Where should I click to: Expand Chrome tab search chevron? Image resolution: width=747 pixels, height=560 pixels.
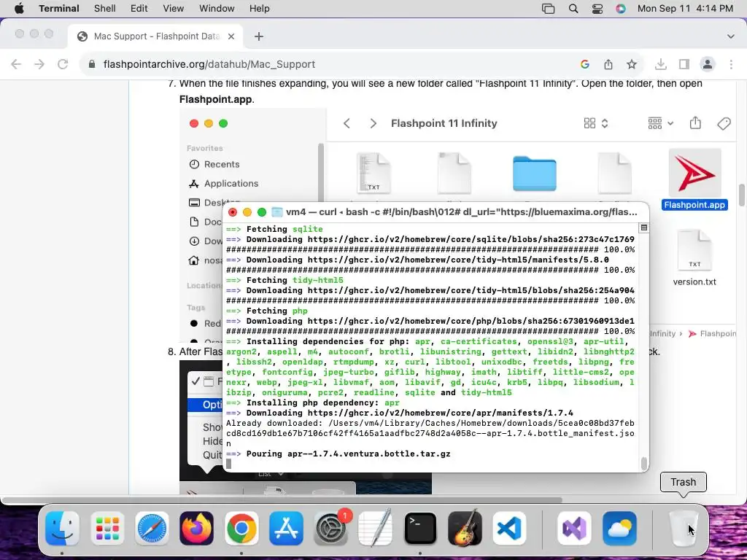[731, 36]
